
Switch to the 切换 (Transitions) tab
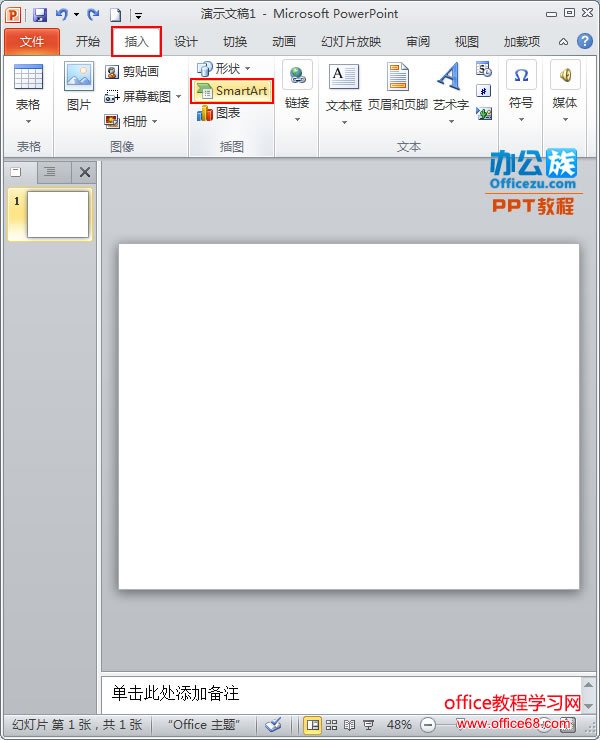[235, 42]
